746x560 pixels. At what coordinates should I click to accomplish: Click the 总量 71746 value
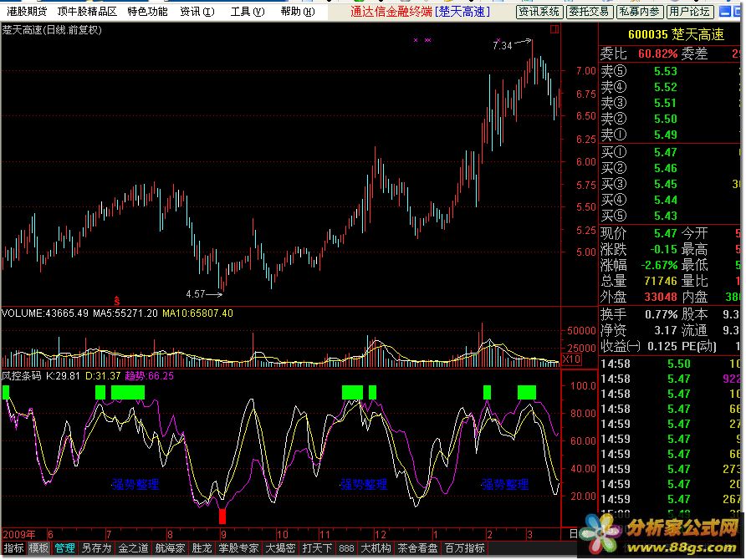tap(661, 281)
